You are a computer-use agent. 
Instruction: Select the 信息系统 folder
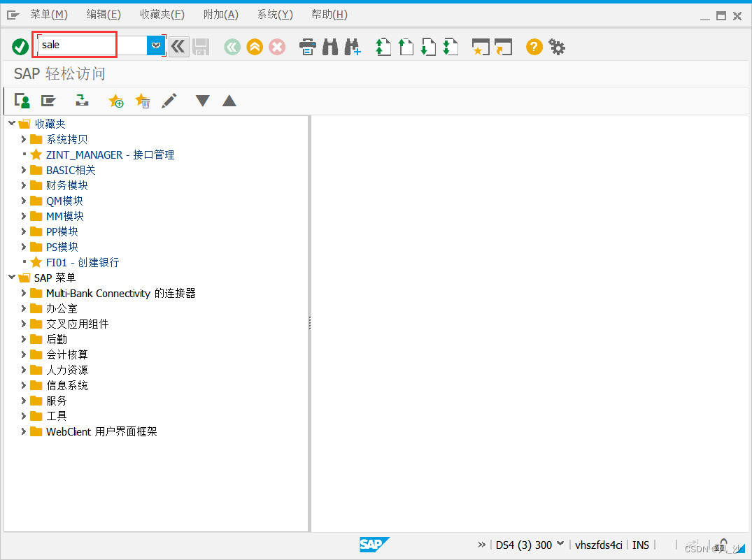tap(67, 385)
